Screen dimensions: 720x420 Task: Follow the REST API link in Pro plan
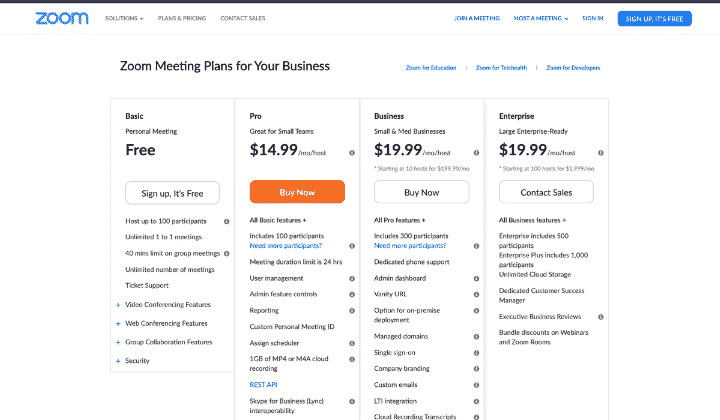click(x=263, y=385)
